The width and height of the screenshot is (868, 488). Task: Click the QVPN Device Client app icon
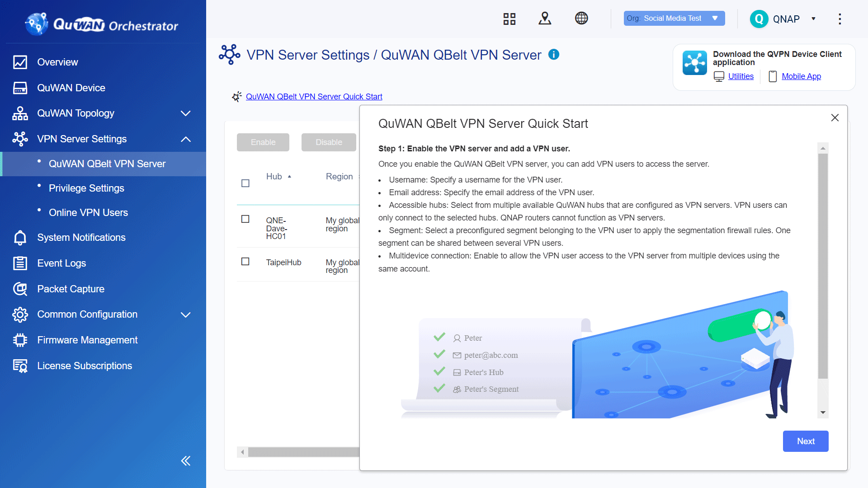(694, 63)
